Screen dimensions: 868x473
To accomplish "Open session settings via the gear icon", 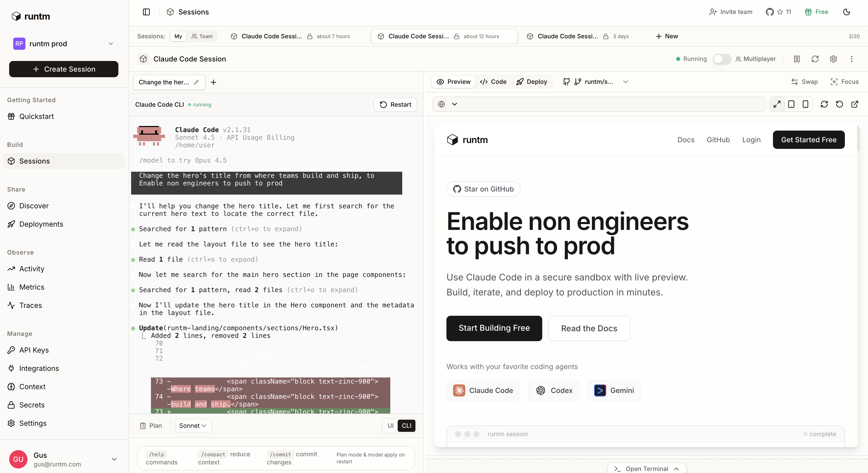I will [833, 59].
